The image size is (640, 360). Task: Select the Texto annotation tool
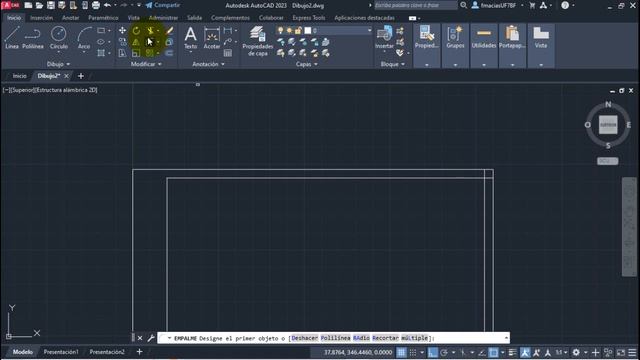point(190,38)
